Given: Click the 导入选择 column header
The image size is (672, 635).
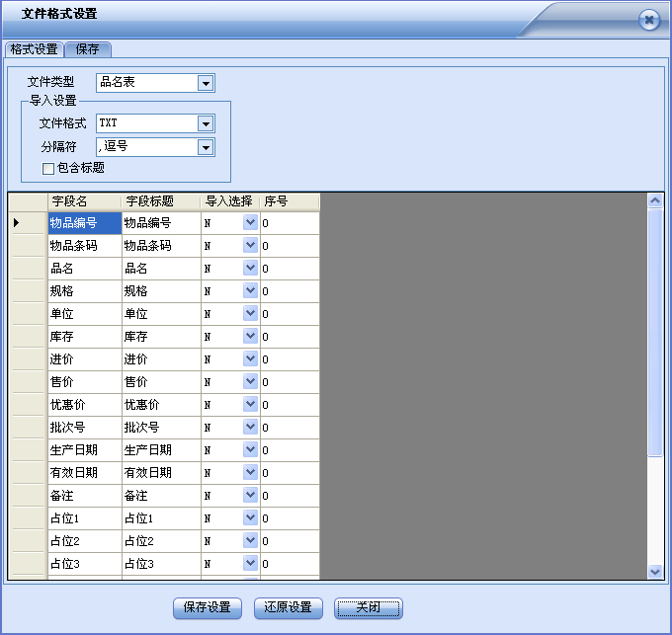Looking at the screenshot, I should [x=230, y=201].
